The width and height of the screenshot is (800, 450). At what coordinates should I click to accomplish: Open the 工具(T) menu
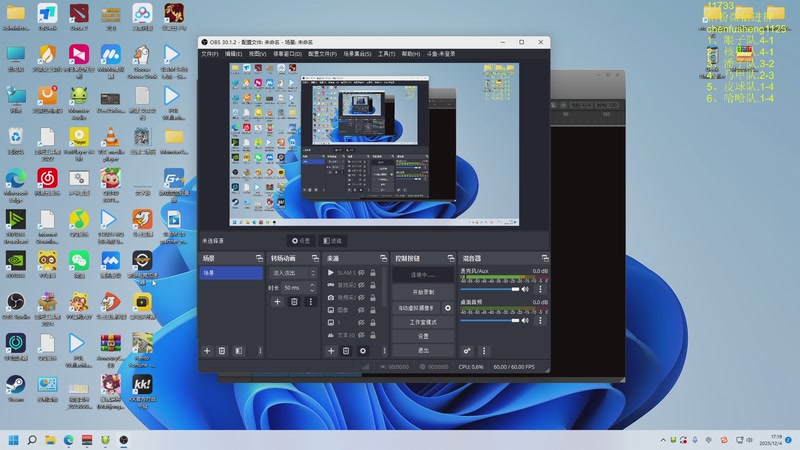tap(386, 54)
